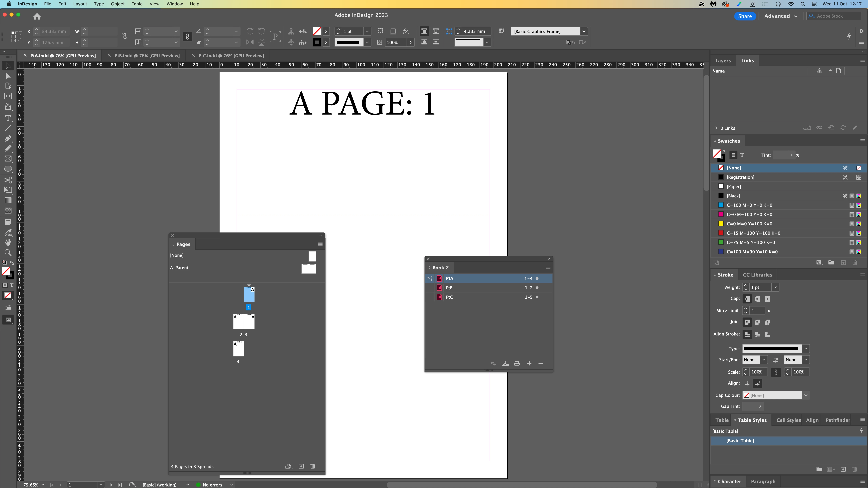Select the C=0 M=100 Y=0 K=0 swatch
The image size is (868, 488).
pos(749,215)
